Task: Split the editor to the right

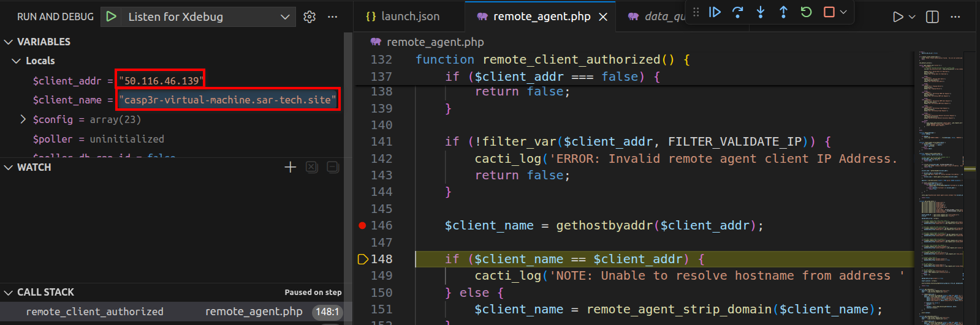Action: [932, 17]
